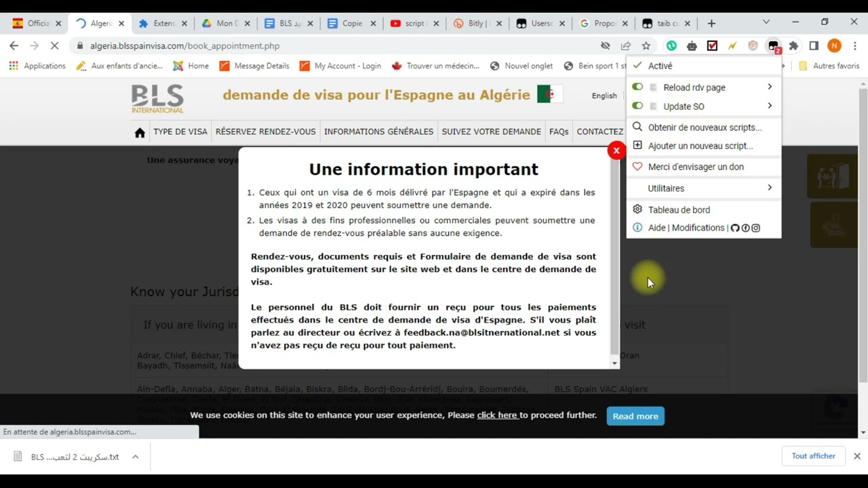The image size is (868, 488).
Task: Select Obtenir de nouveaux scripts
Action: pos(705,127)
